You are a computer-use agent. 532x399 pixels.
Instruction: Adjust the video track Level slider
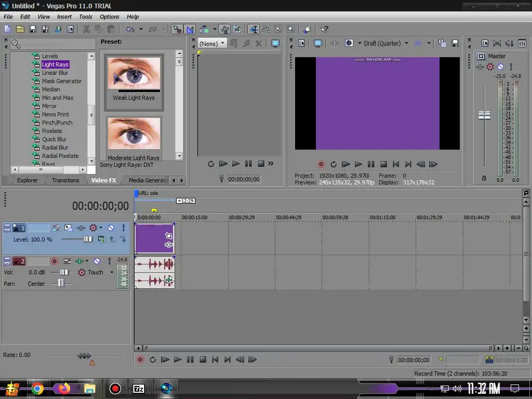point(87,239)
